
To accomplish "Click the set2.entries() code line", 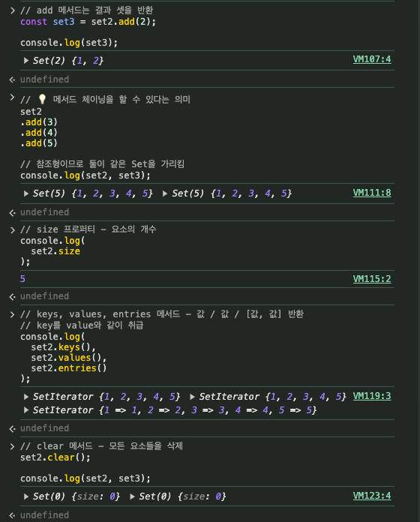I will pos(68,368).
